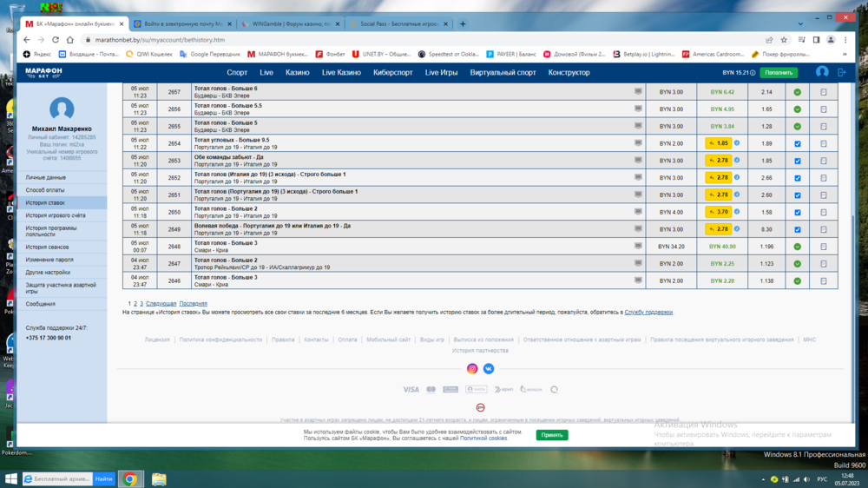Open the Казино menu item
Image resolution: width=868 pixels, height=488 pixels.
pos(297,73)
